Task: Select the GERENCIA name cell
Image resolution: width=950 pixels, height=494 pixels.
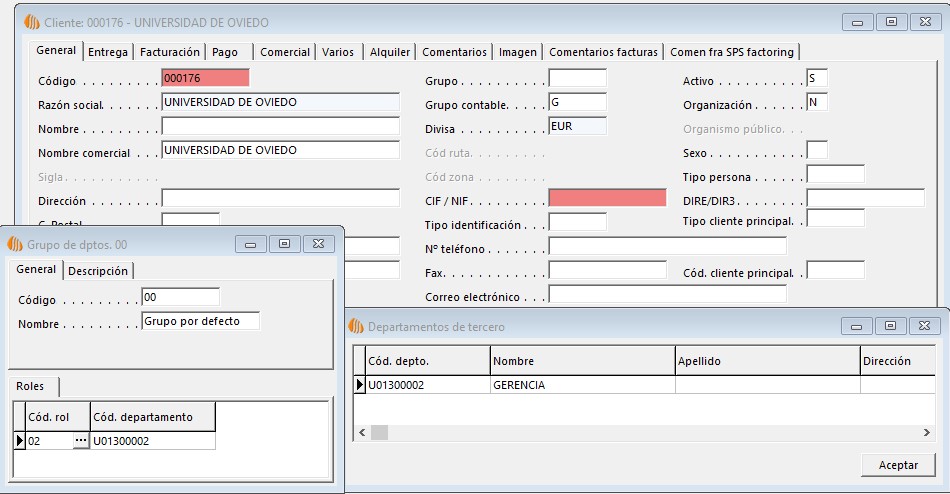Action: [x=582, y=385]
